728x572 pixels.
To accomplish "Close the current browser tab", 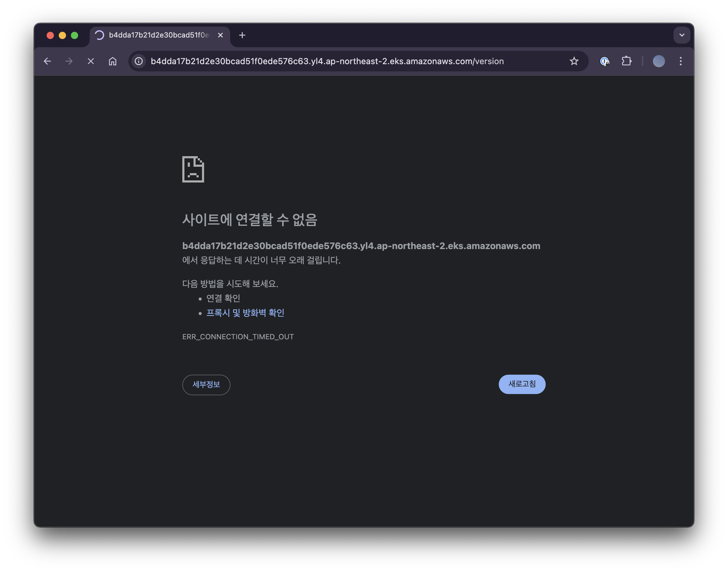I will [x=220, y=35].
